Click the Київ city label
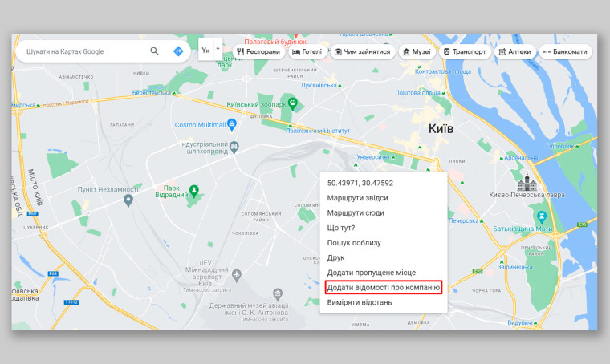Image resolution: width=610 pixels, height=364 pixels. pos(441,128)
